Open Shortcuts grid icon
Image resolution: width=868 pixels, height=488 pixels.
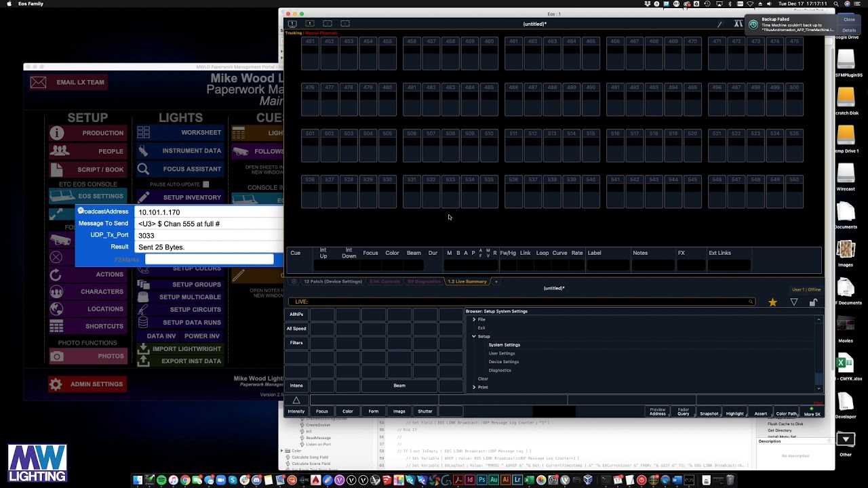tap(56, 326)
